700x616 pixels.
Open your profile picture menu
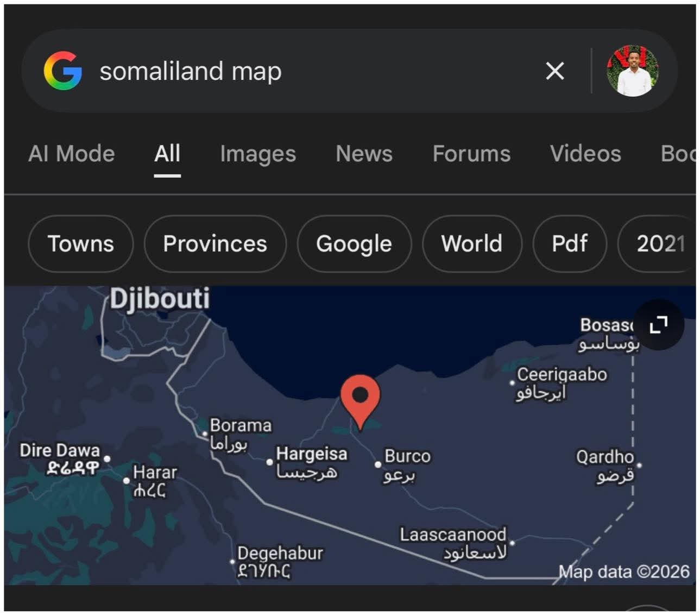tap(633, 71)
